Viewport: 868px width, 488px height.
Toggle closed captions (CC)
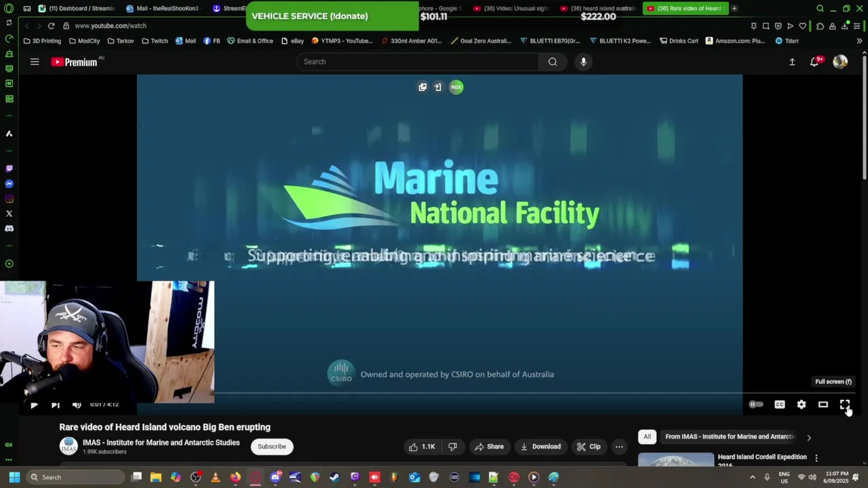tap(780, 405)
